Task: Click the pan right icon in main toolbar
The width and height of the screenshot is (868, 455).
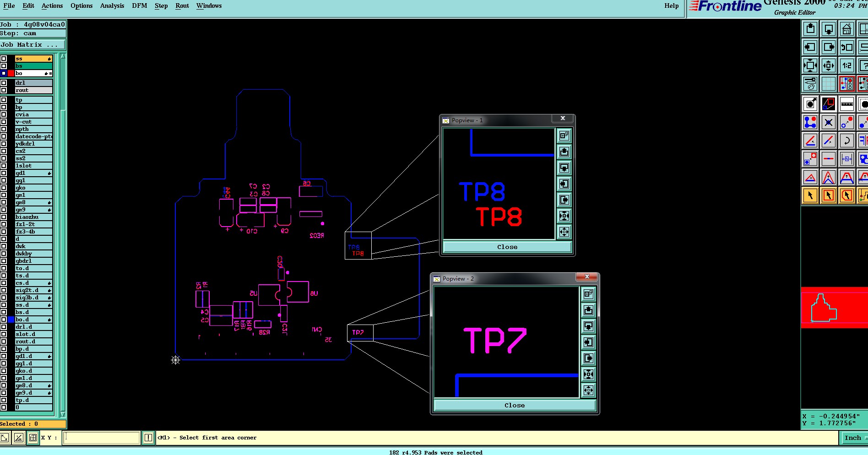Action: coord(829,47)
